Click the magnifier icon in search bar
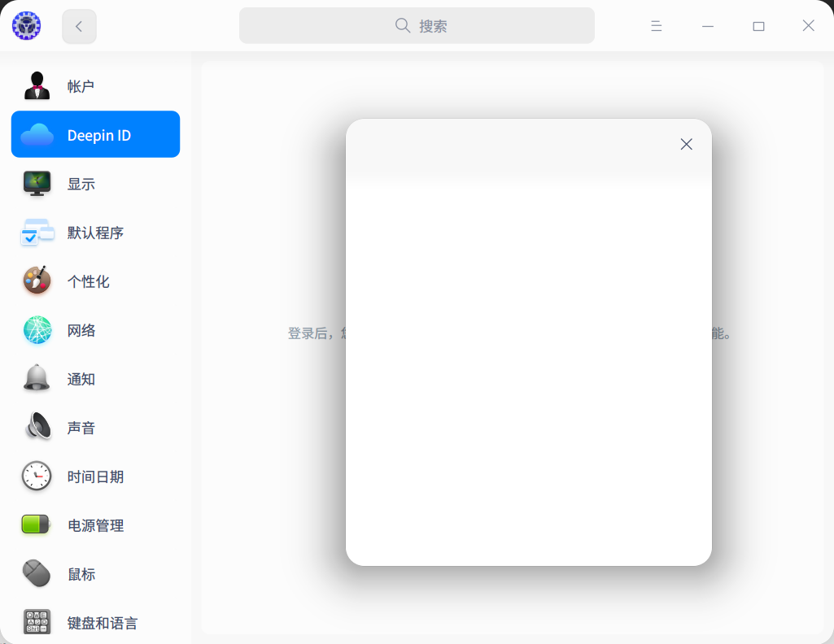The height and width of the screenshot is (644, 834). pos(402,25)
